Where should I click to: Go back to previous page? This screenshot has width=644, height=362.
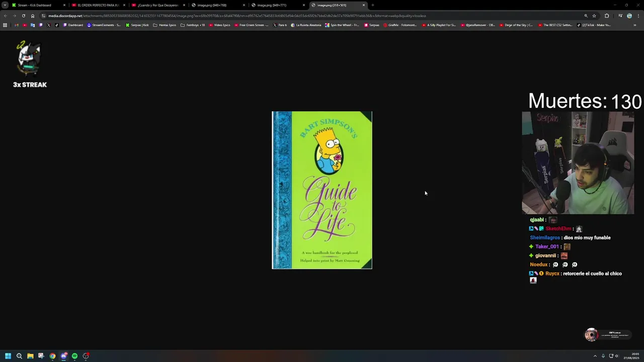tap(5, 16)
